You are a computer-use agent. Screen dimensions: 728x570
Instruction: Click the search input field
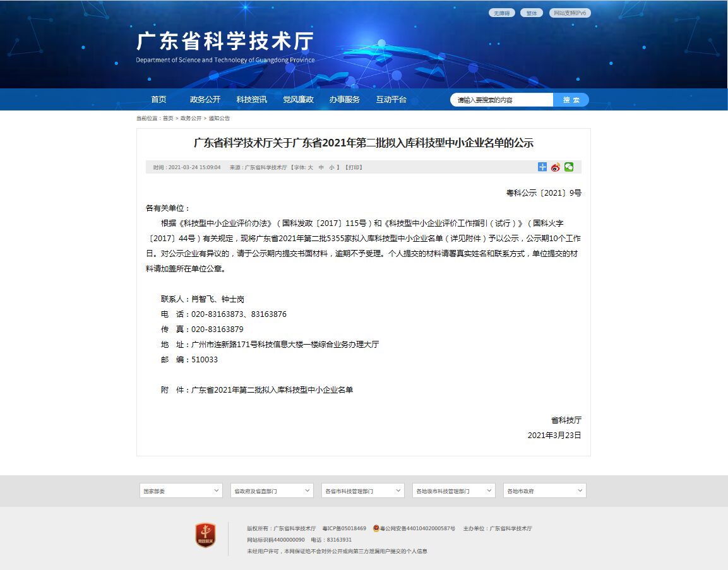(502, 100)
